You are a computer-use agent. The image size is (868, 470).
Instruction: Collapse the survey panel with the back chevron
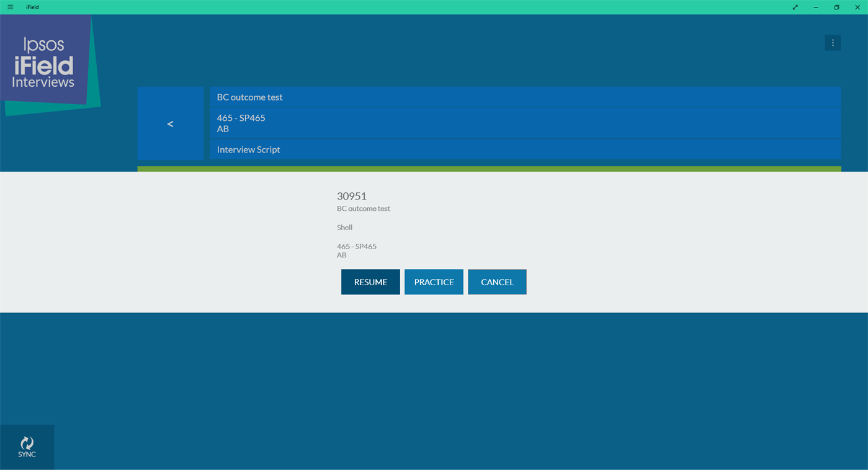(170, 123)
